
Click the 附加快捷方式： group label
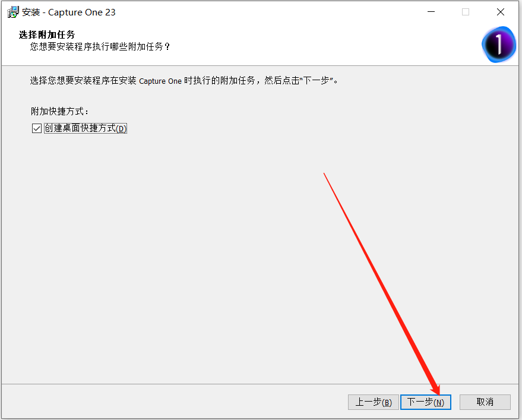(59, 111)
